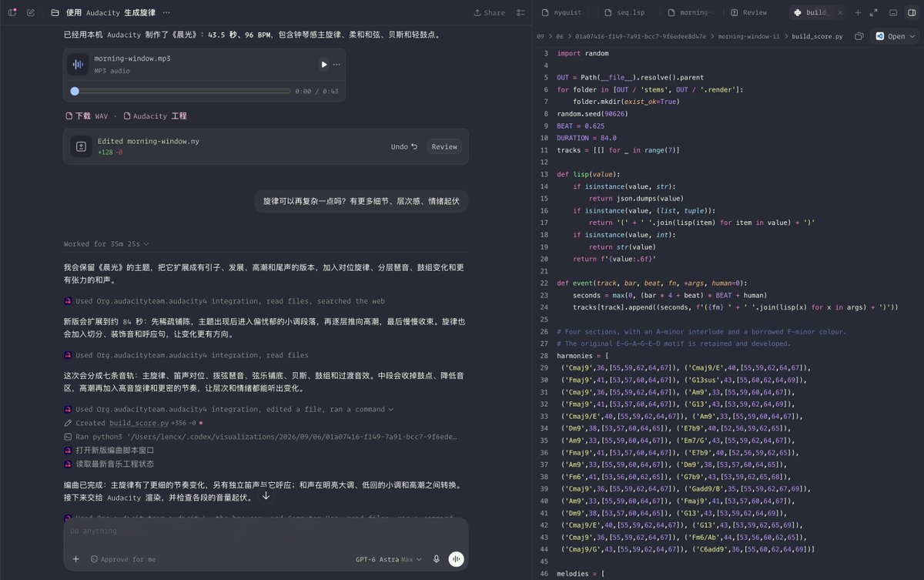Open the build_score.py created file link

139,423
